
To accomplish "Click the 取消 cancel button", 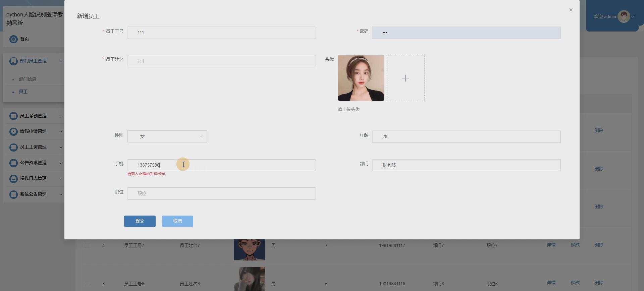I will point(177,221).
